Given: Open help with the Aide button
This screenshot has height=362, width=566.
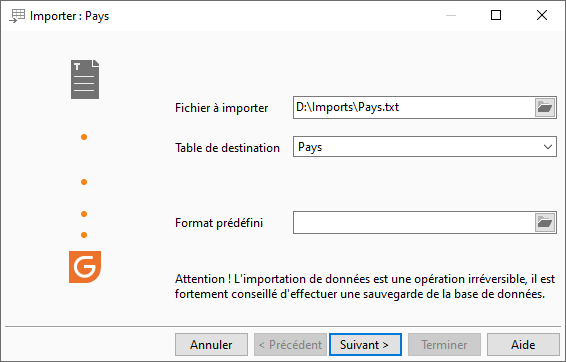Looking at the screenshot, I should (x=523, y=345).
